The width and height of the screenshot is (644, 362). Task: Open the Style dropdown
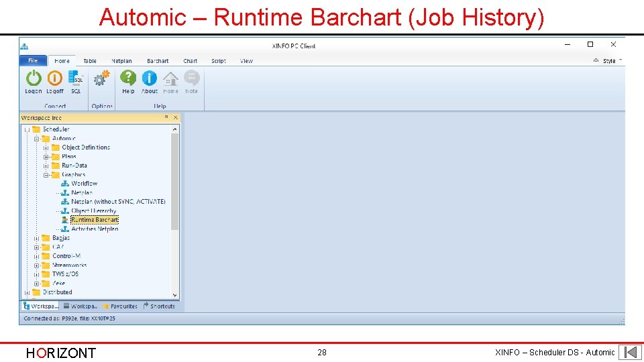pyautogui.click(x=612, y=61)
